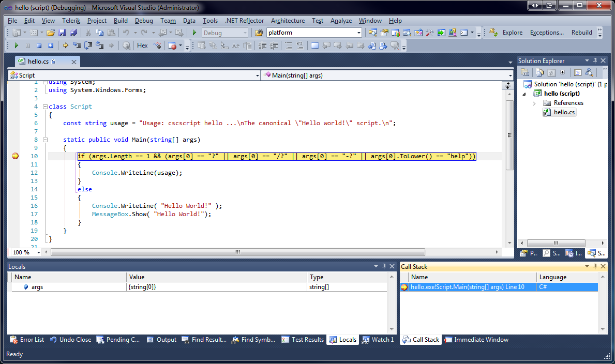The width and height of the screenshot is (615, 364).
Task: Switch to the Watch 1 tab
Action: 378,340
